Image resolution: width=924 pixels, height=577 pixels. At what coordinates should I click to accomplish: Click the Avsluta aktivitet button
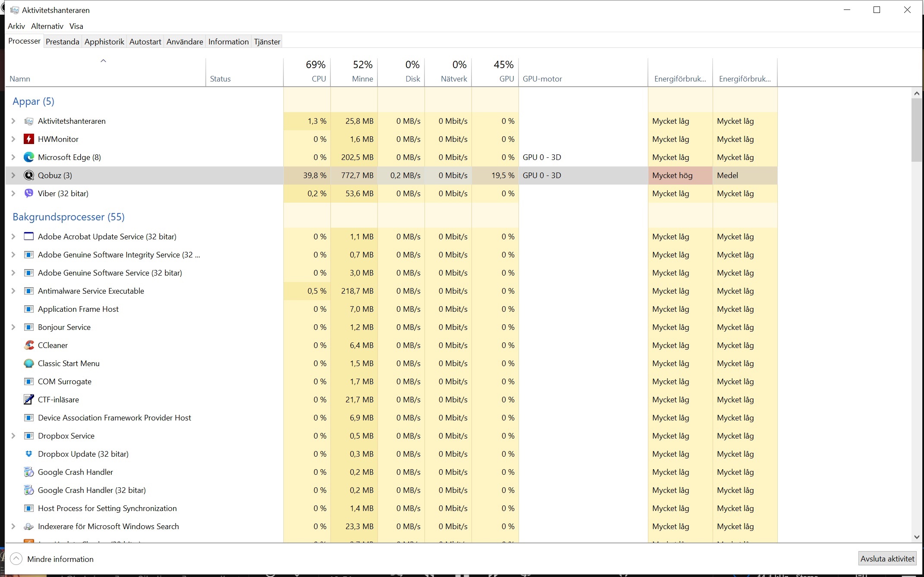point(887,559)
